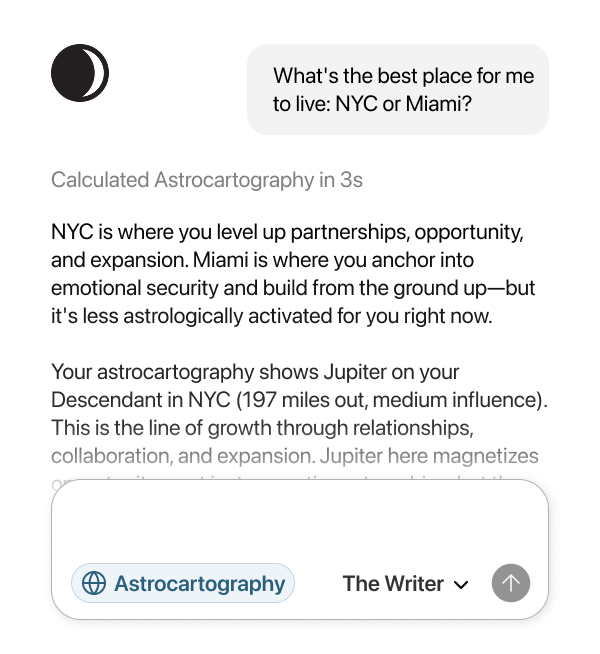Click the globe icon in the Astrocartography chip
Viewport: 600px width, 654px height.
pos(94,583)
